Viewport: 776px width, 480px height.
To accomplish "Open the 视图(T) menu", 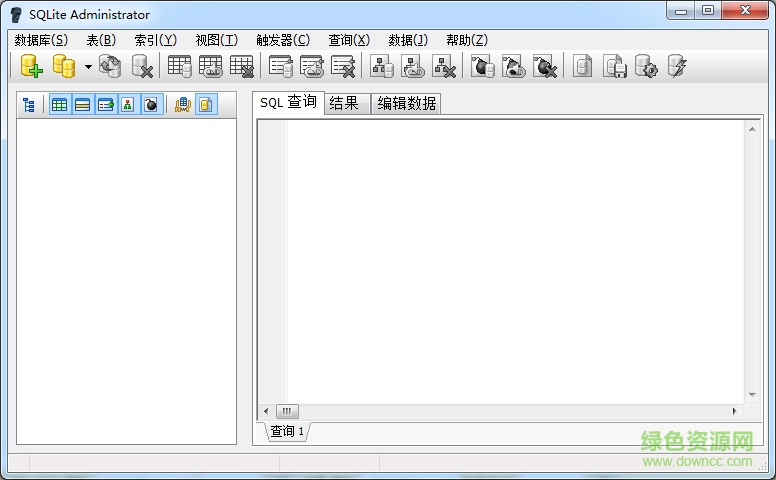I will pos(216,40).
